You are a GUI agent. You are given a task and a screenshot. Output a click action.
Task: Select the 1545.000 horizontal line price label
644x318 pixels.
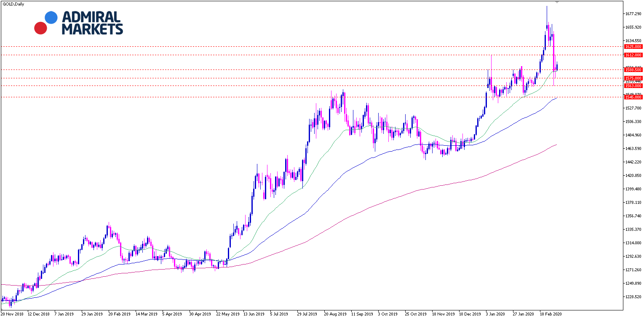(x=634, y=97)
